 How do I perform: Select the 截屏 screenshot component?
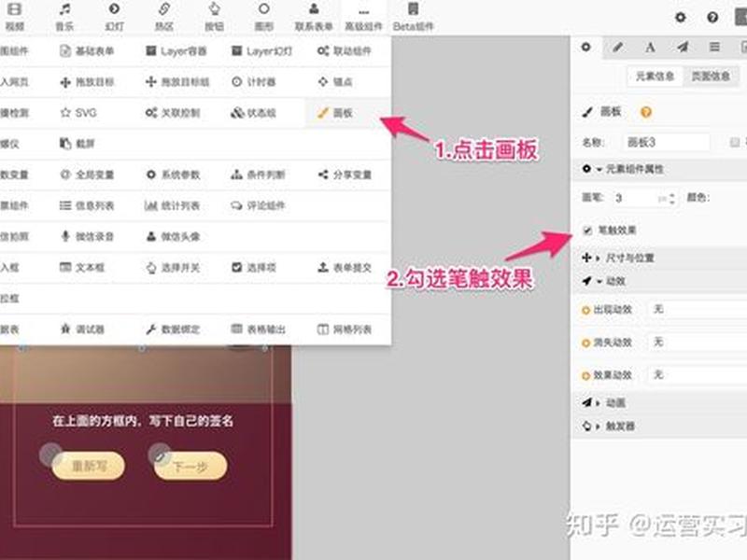pos(78,144)
